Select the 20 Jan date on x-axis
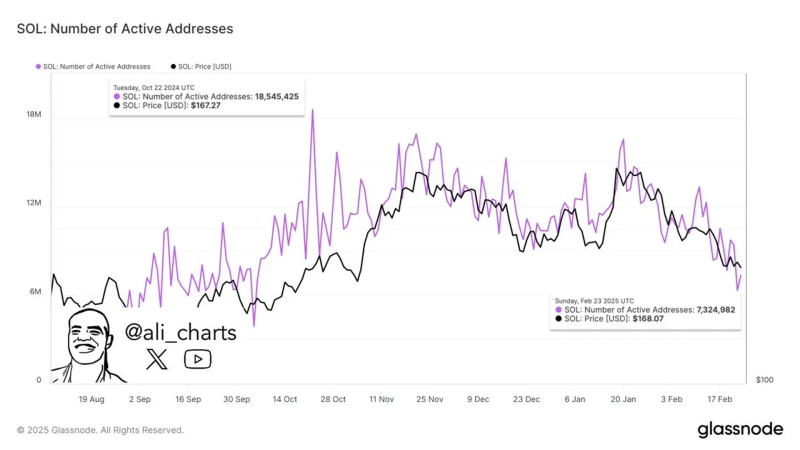 click(x=623, y=398)
